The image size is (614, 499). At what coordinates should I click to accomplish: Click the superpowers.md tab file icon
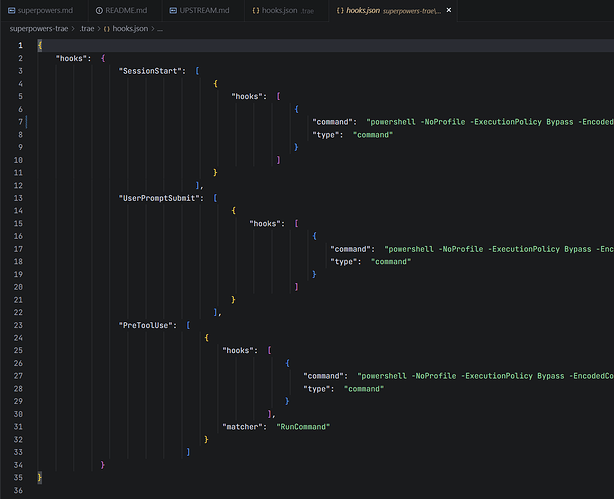pyautogui.click(x=12, y=11)
